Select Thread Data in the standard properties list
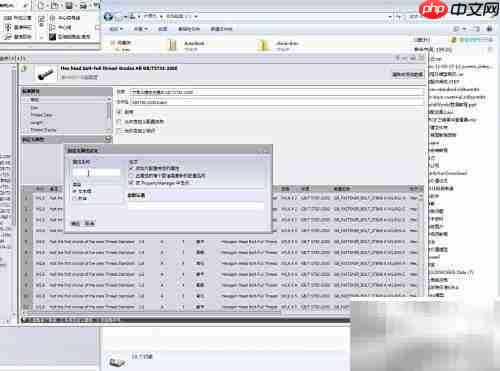500x371 pixels. pyautogui.click(x=43, y=115)
